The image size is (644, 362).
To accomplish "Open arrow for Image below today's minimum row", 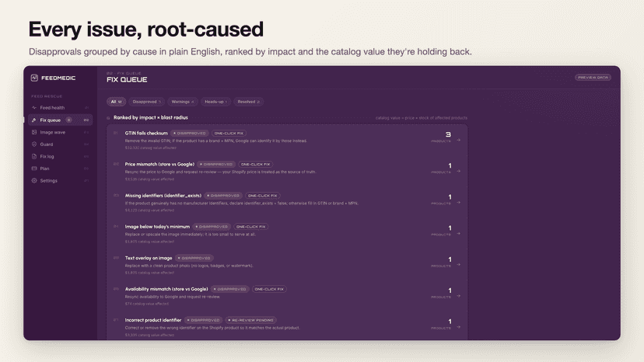I will coord(459,234).
